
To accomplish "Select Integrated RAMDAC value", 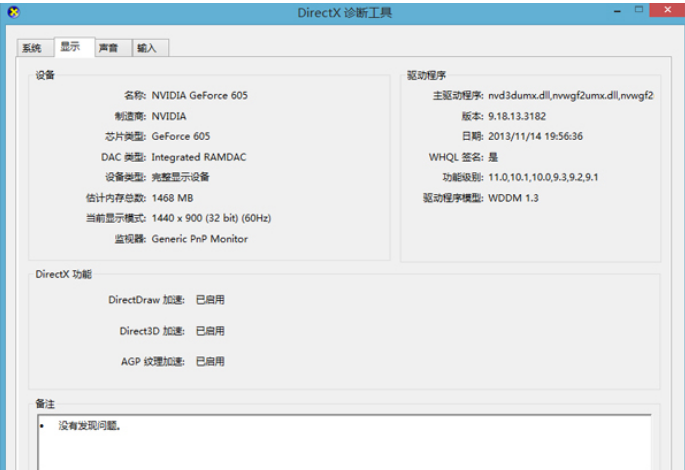I will click(x=199, y=157).
